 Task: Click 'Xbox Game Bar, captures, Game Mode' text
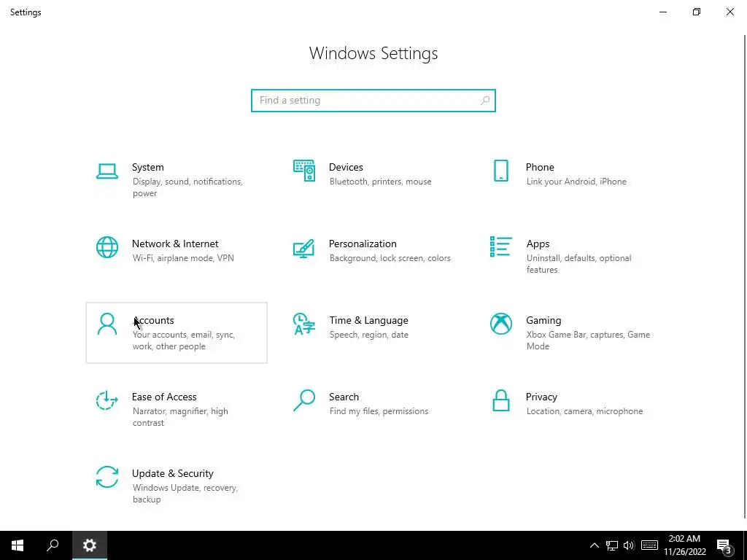point(588,341)
